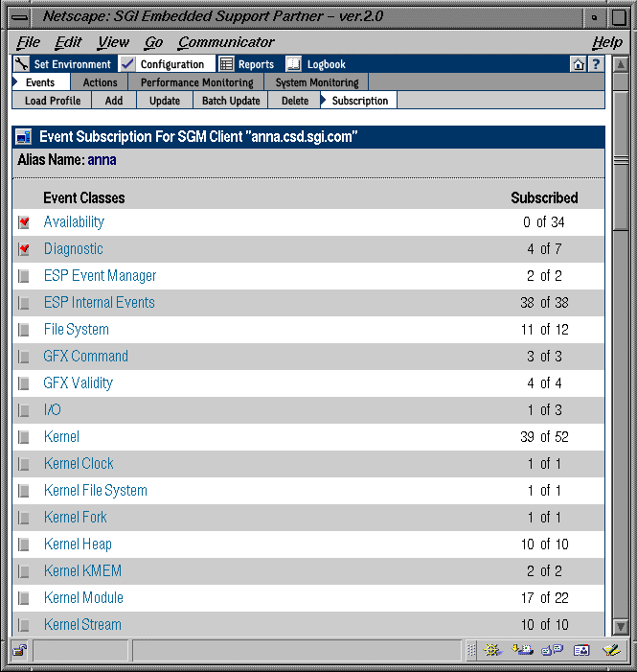Open the Communicator menu
The image size is (637, 672).
click(226, 42)
